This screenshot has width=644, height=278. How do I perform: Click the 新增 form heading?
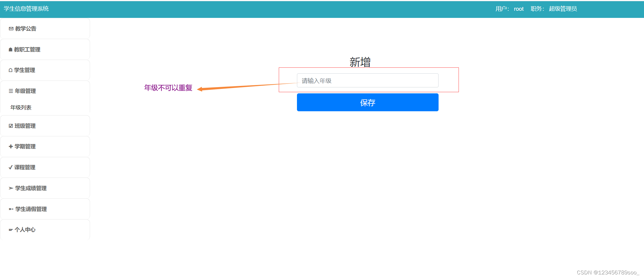pos(360,62)
